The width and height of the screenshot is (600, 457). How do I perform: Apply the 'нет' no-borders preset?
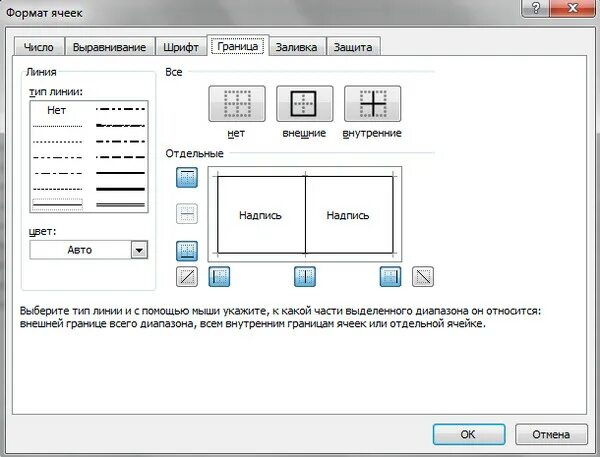point(237,104)
